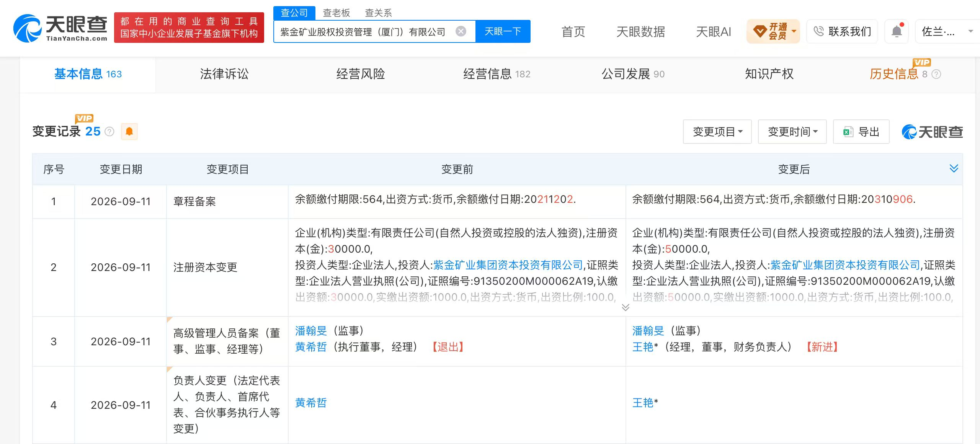Click the help icon beside 变更记录 25
Screen dimensions: 980x444
pos(109,132)
